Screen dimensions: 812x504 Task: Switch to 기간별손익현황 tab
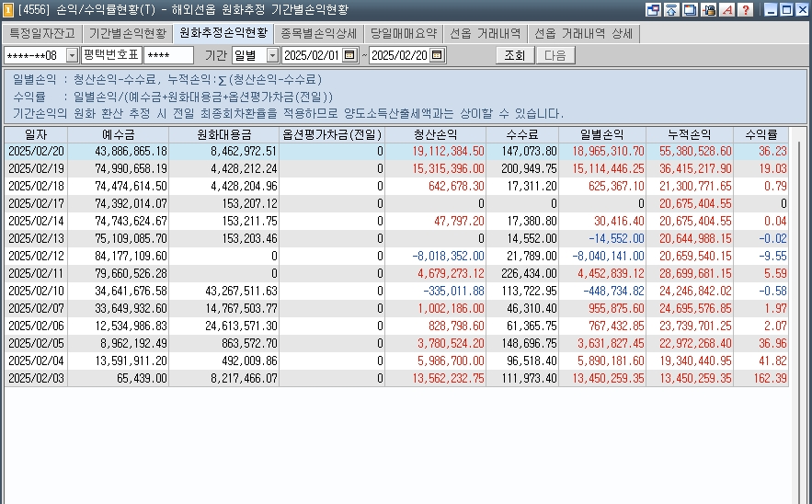pyautogui.click(x=128, y=34)
